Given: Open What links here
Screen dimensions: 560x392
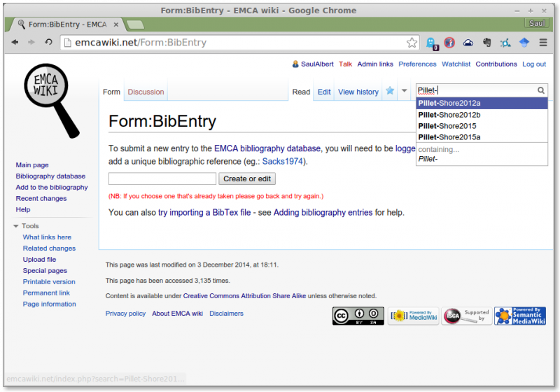Looking at the screenshot, I should click(47, 237).
